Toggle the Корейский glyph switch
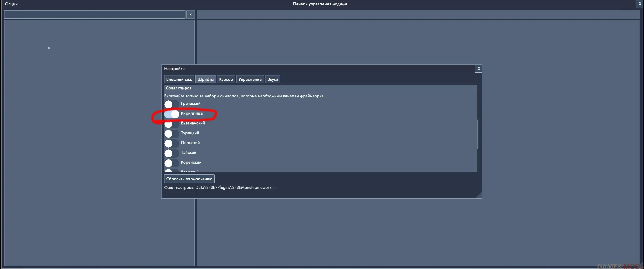This screenshot has width=644, height=269. pos(171,163)
